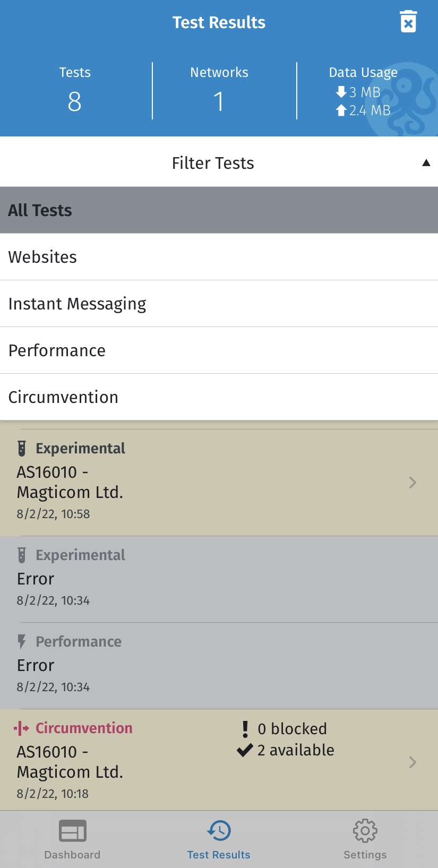Open the Dashboard tab icon

72,831
